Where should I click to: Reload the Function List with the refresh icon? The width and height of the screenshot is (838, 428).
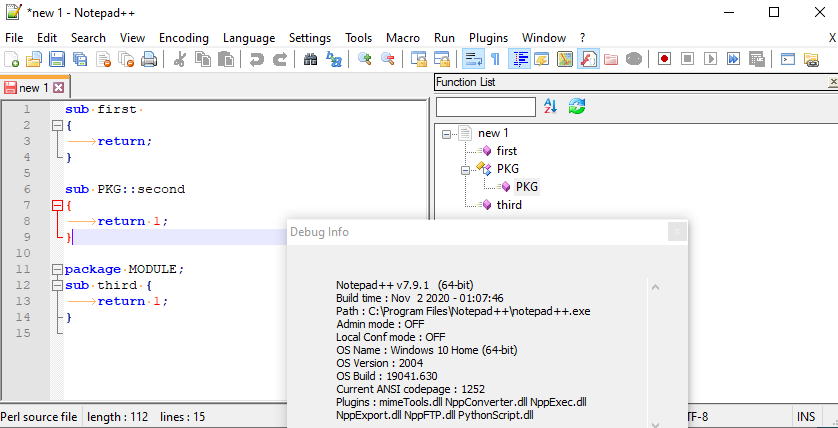[577, 106]
